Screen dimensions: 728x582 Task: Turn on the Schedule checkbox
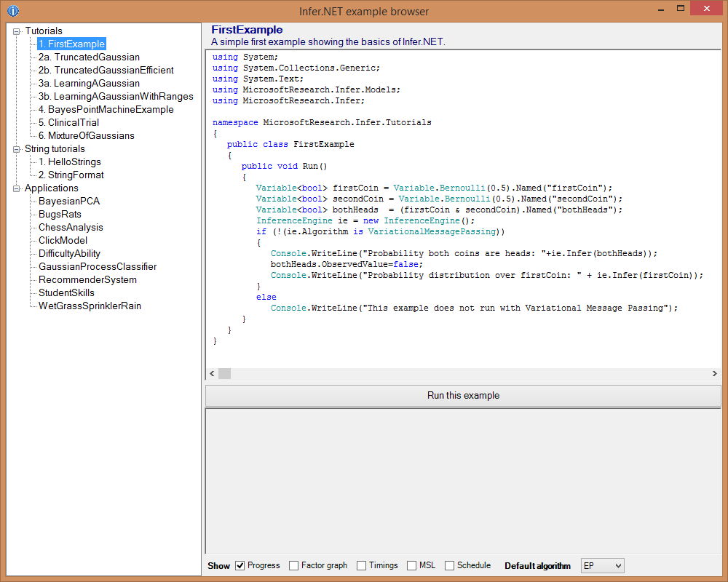(x=449, y=566)
